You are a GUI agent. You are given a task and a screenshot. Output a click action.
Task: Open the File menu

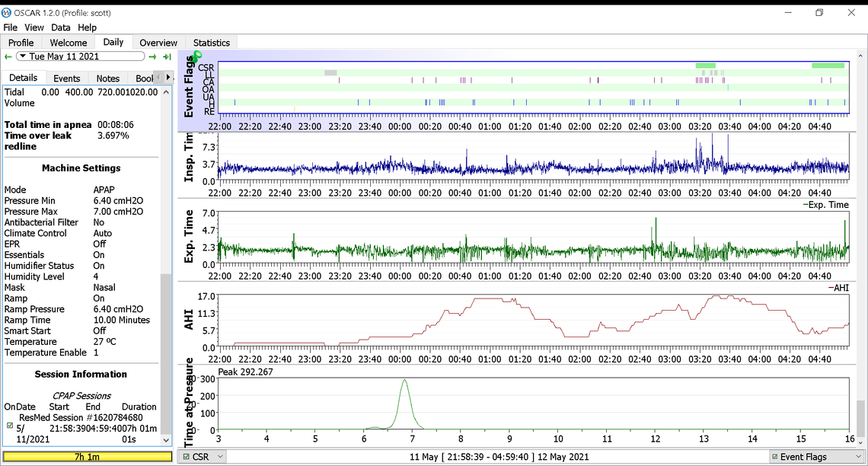tap(11, 27)
